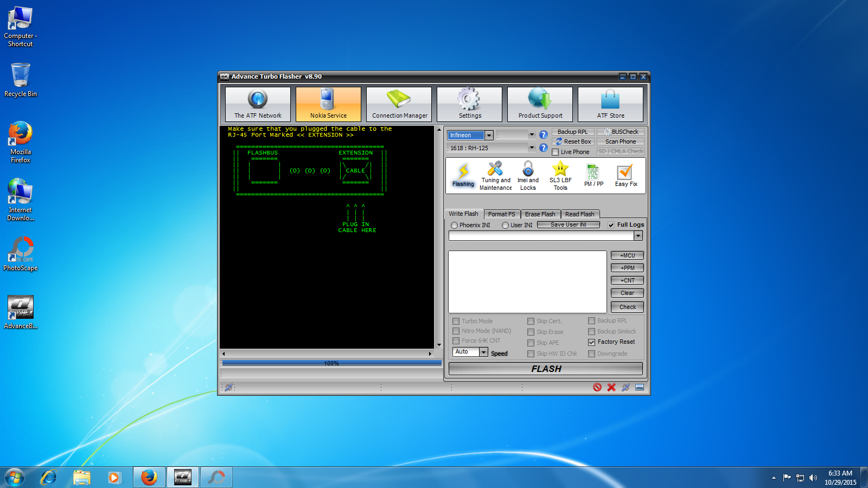Open The ATF Network section
The image size is (868, 488).
click(258, 104)
